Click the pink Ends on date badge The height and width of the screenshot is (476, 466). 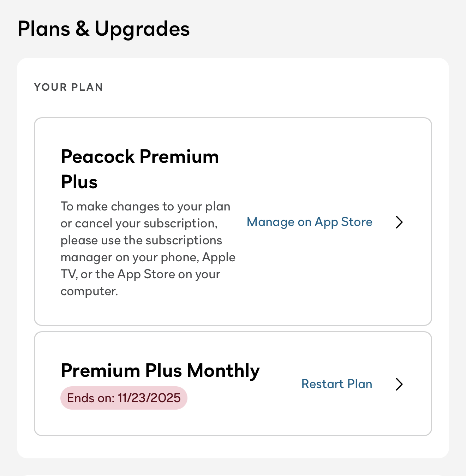point(124,398)
